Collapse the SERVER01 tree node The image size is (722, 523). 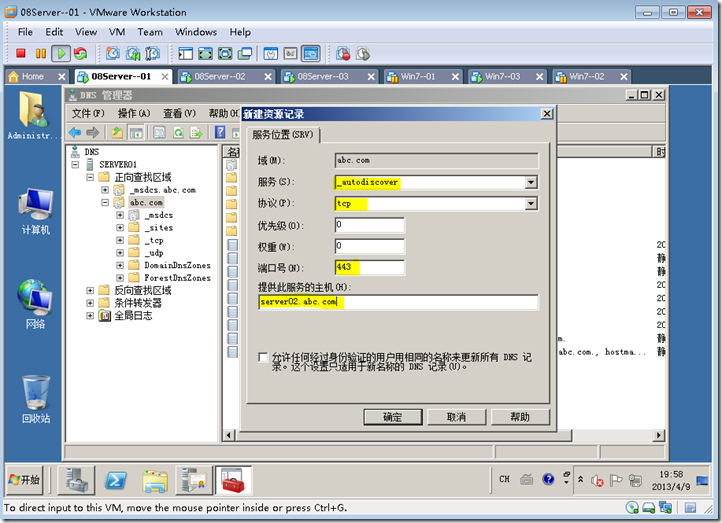pyautogui.click(x=75, y=164)
